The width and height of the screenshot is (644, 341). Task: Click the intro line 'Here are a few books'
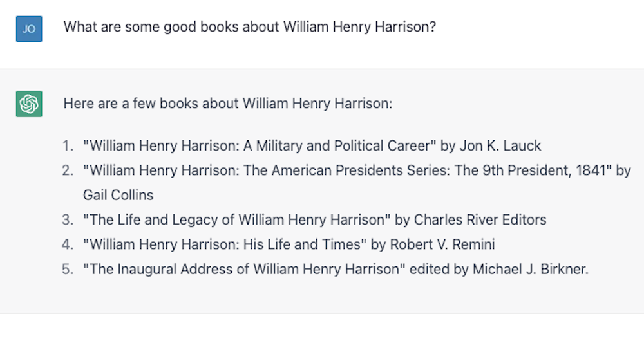[x=228, y=104]
